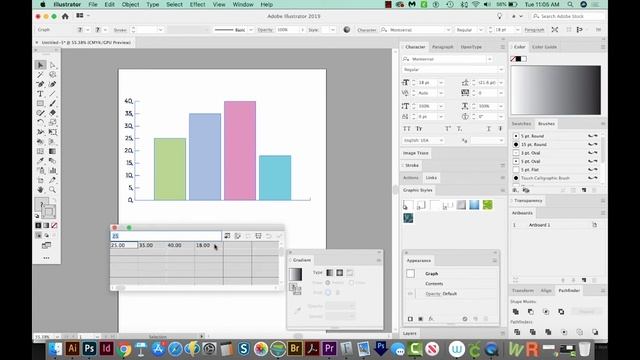This screenshot has width=640, height=360.
Task: Switch to Swatches tab
Action: [521, 124]
